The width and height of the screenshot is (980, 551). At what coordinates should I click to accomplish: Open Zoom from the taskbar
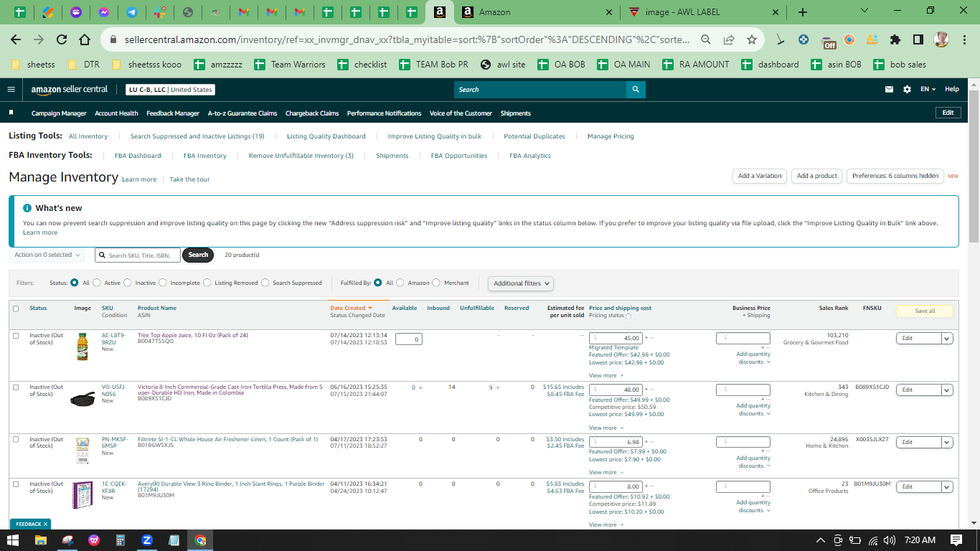tap(147, 540)
